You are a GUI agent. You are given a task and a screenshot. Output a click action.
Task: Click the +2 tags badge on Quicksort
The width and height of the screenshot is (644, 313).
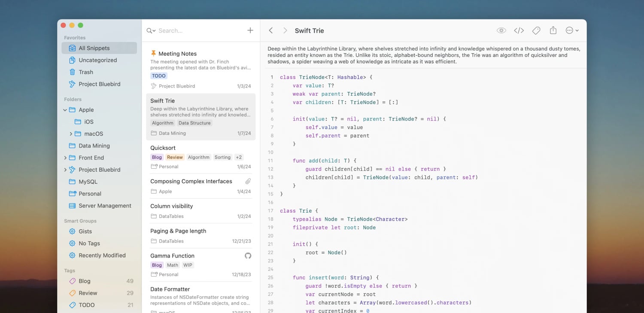[x=239, y=157]
